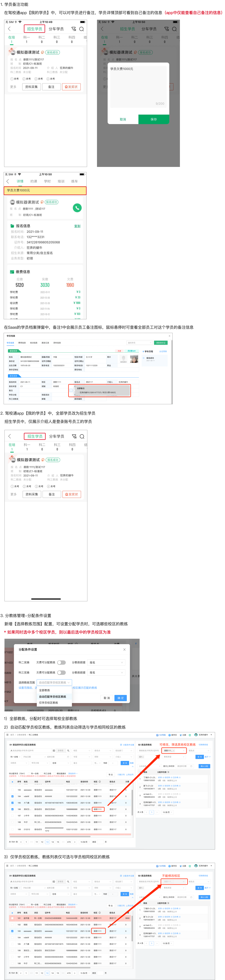The width and height of the screenshot is (225, 980).
Task: Click 读取身份证 button in 学员档案 window
Action: tap(161, 343)
